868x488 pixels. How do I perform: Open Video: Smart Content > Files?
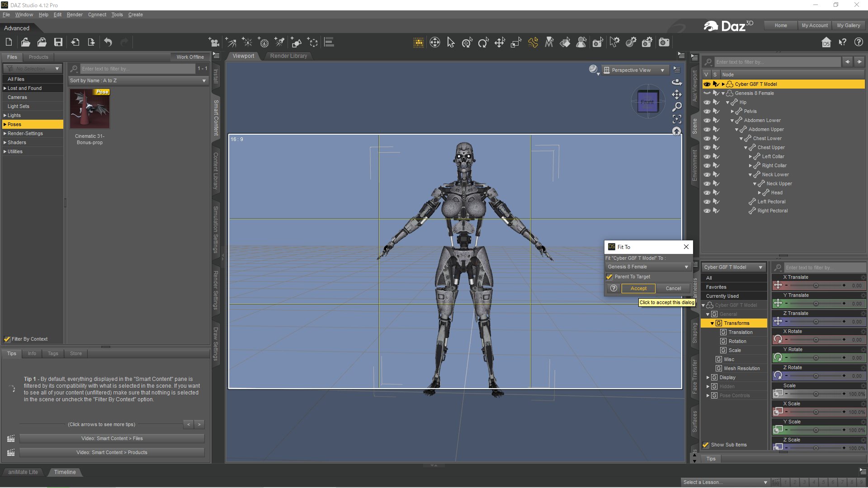click(112, 438)
